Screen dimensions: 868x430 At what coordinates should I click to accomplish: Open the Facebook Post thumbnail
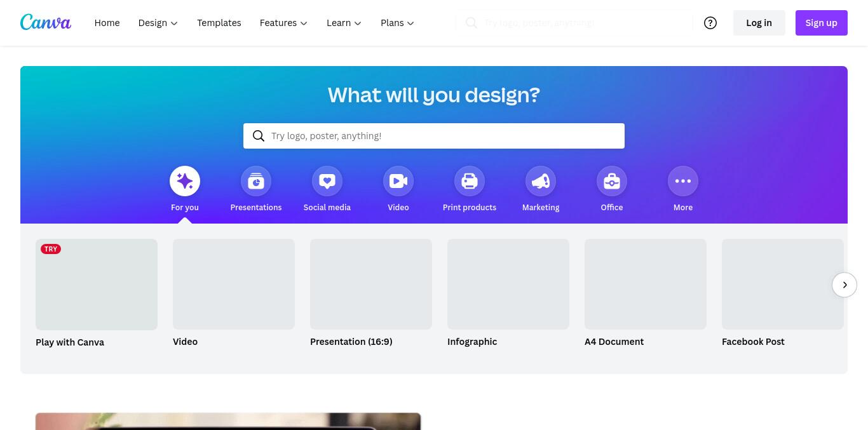[x=783, y=284]
